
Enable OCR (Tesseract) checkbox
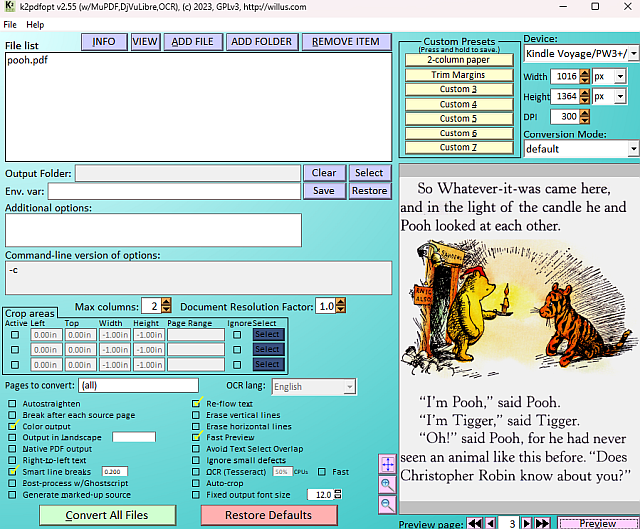196,472
